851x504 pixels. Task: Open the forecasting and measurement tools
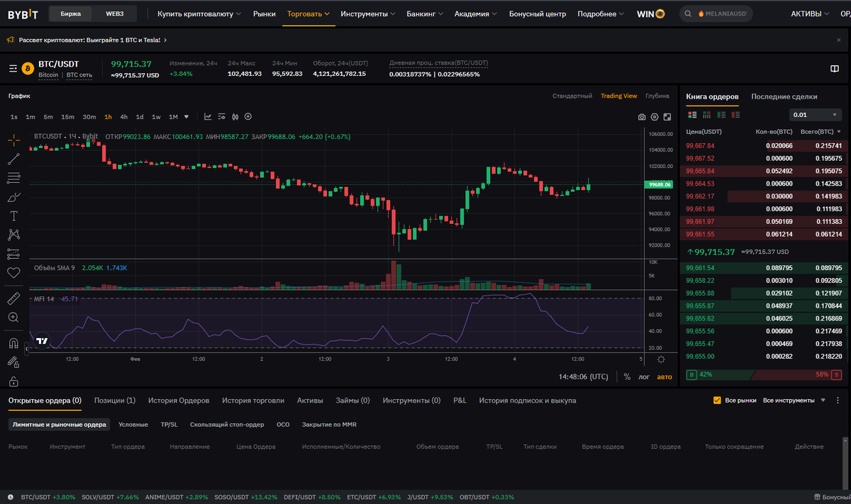click(13, 253)
